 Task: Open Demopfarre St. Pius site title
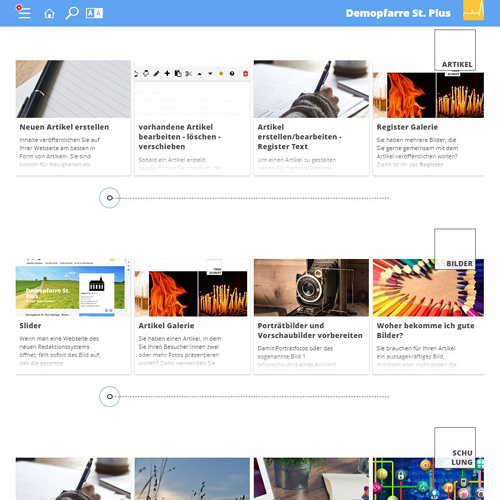398,13
